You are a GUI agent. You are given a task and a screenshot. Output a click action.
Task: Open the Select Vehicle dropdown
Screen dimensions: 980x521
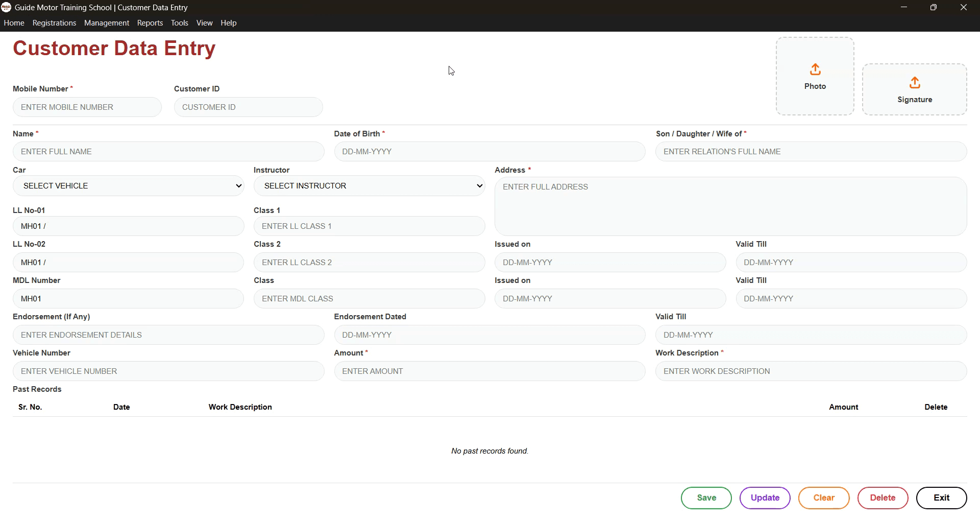(x=128, y=185)
